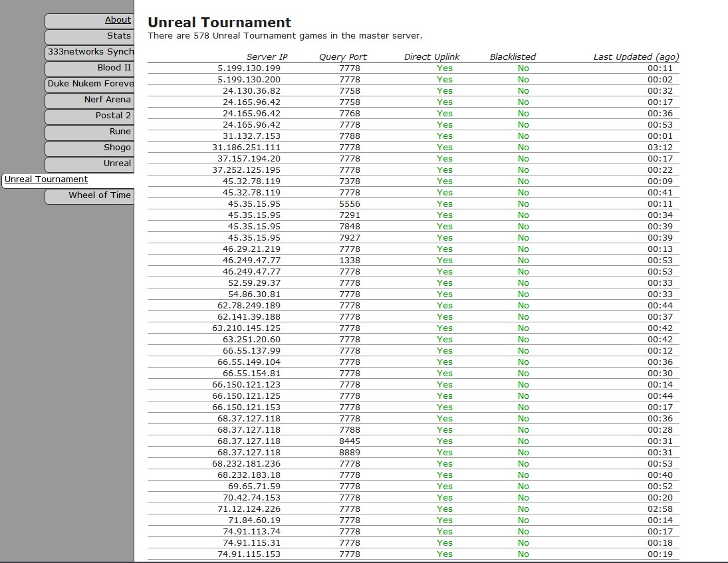728x563 pixels.
Task: Select server IP 68.232.181.236
Action: 247,464
